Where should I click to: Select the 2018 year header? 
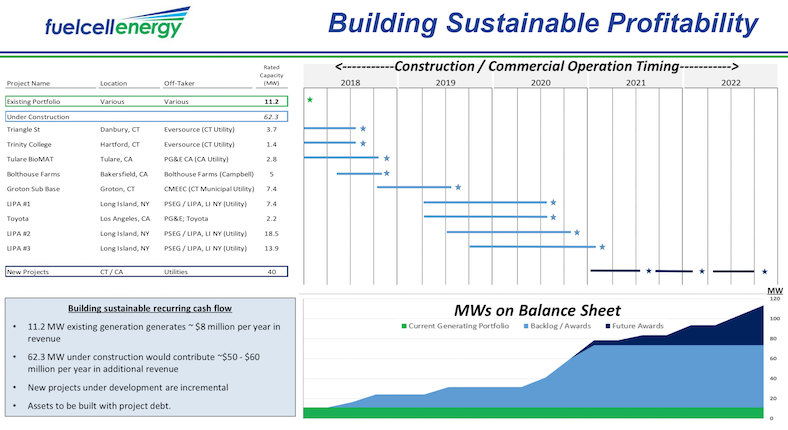(x=350, y=83)
